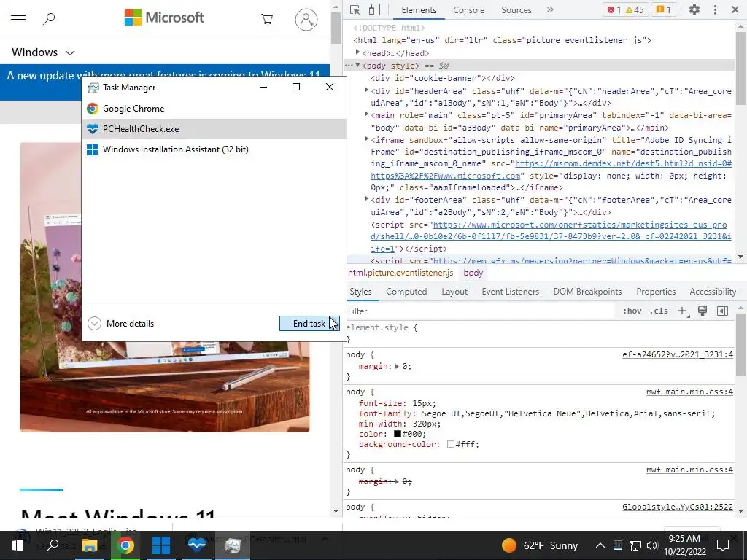Screen dimensions: 747x560
Task: Open the Computed pane tab
Action: [406, 292]
